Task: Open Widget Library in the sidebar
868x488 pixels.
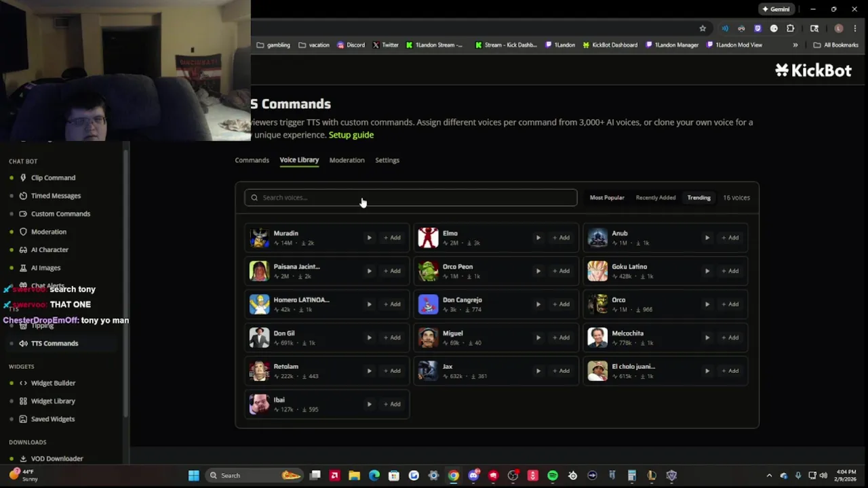Action: (53, 401)
